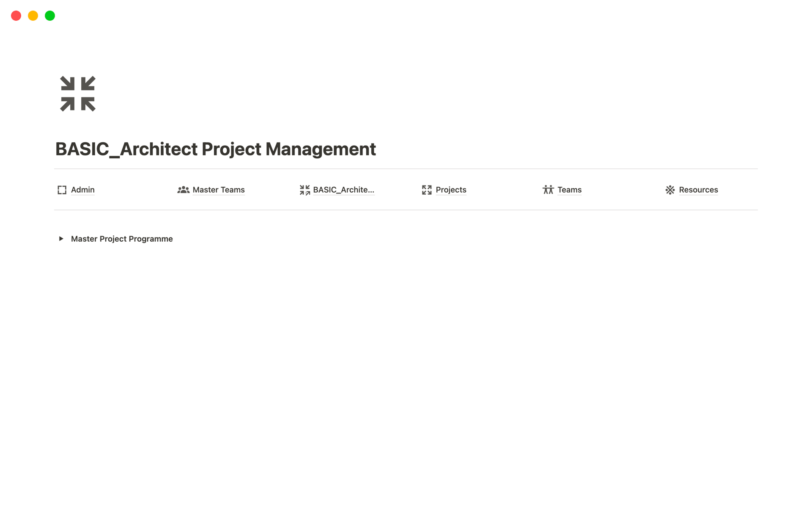Minimize the window with the yellow button
The height and width of the screenshot is (508, 812).
(x=33, y=16)
